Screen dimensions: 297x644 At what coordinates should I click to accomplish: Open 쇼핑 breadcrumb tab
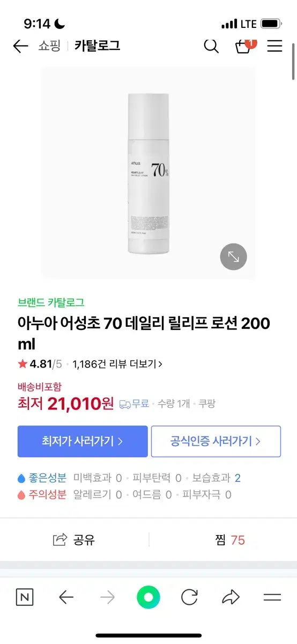[48, 46]
